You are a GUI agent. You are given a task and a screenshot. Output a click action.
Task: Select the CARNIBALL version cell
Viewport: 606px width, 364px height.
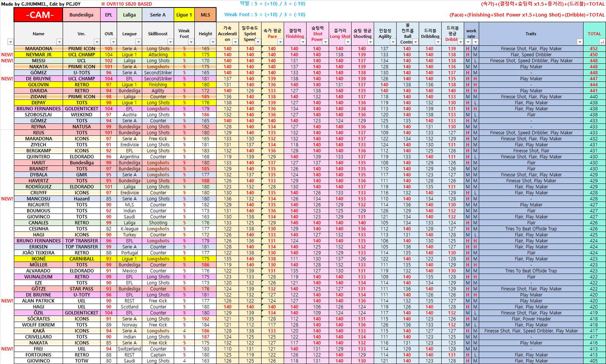pyautogui.click(x=81, y=259)
